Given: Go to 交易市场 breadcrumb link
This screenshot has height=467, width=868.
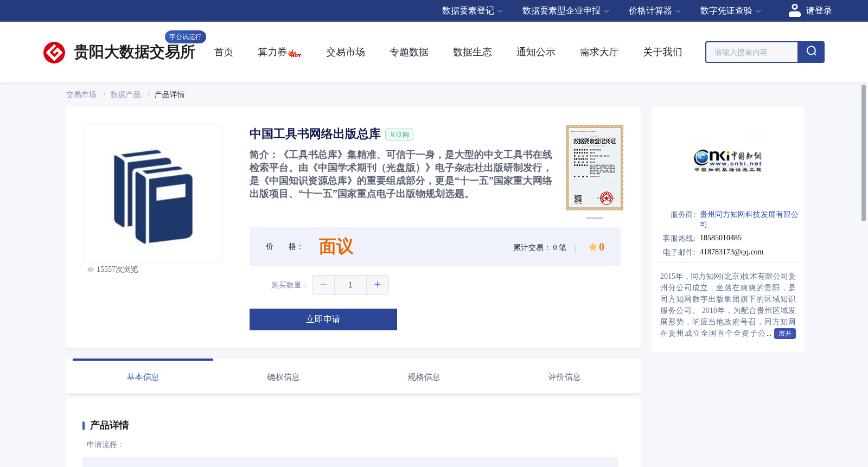Looking at the screenshot, I should [81, 95].
